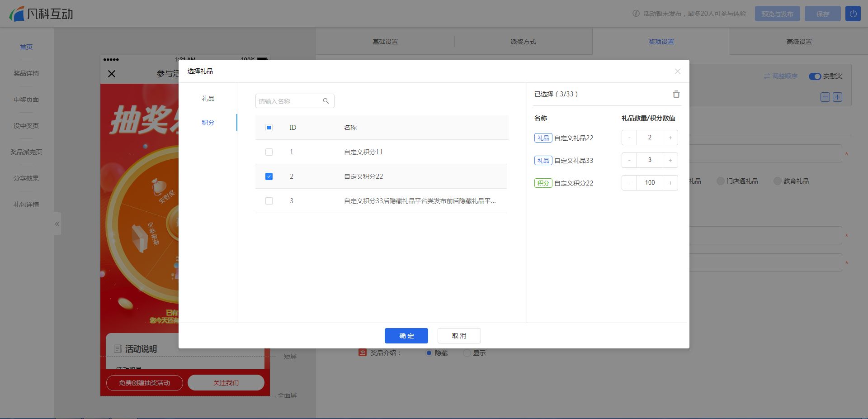Viewport: 868px width, 419px height.
Task: Check the box for 自定义积分11
Action: point(269,152)
